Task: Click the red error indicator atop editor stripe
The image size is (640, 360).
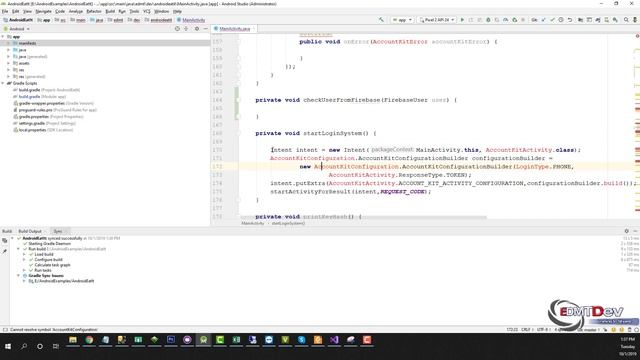Action: [637, 36]
